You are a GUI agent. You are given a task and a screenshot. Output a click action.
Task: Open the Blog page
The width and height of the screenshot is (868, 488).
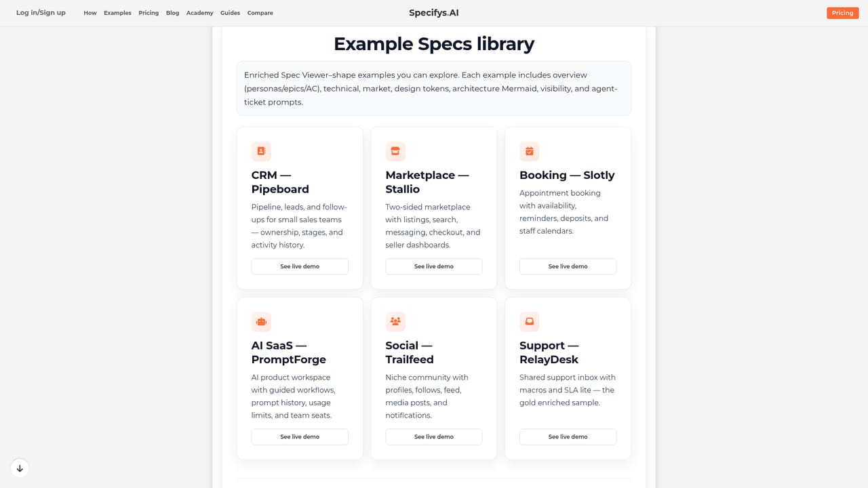tap(173, 13)
